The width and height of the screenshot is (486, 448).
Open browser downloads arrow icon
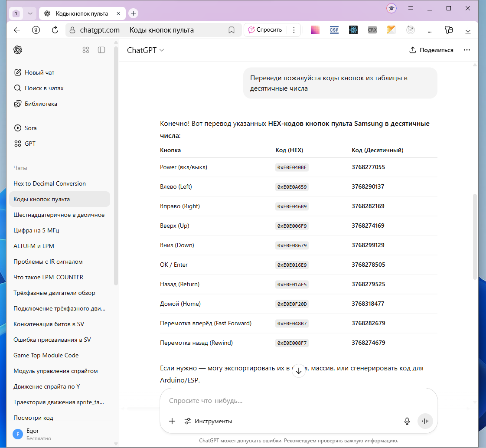coord(468,30)
